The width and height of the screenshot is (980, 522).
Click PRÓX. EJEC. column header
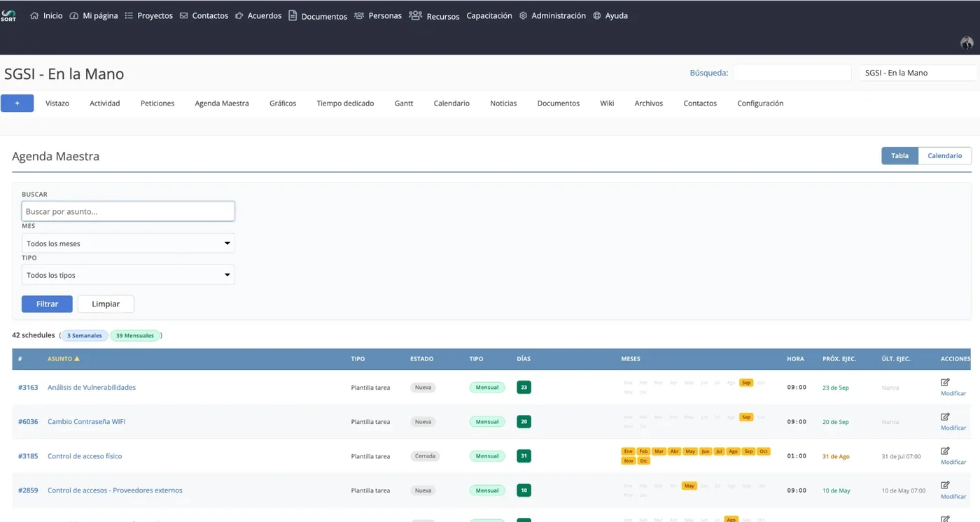[839, 359]
